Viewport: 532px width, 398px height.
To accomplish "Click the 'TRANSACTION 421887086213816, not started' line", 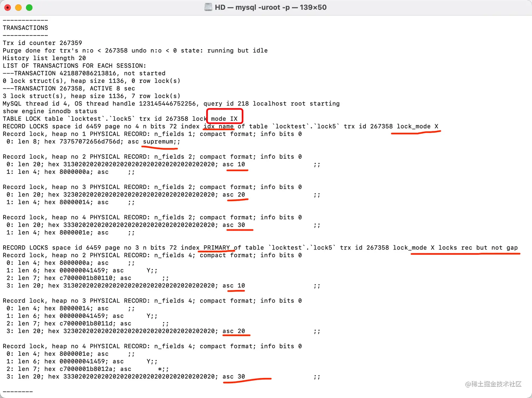I will click(84, 73).
